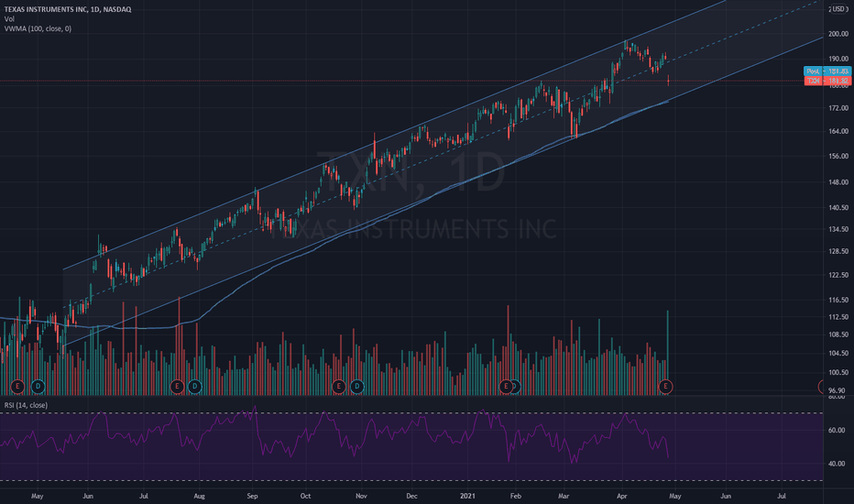Click the Mar label on time axis
The image size is (854, 504).
564,497
